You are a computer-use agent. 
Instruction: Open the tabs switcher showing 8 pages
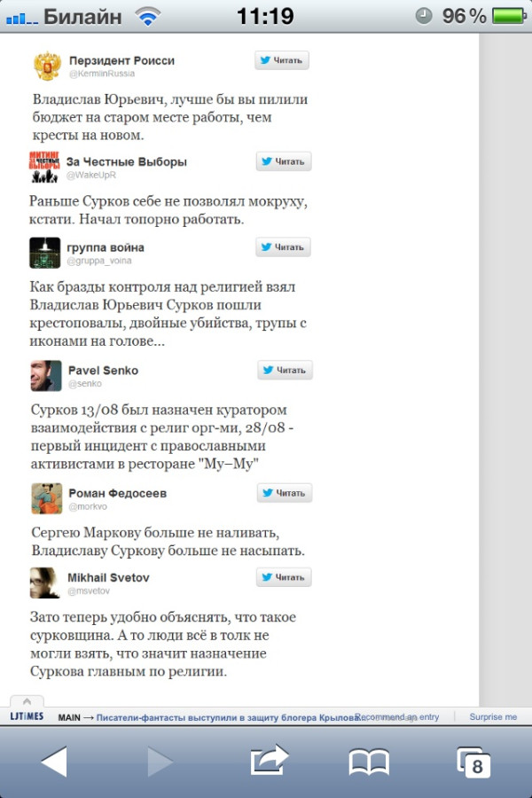473,762
